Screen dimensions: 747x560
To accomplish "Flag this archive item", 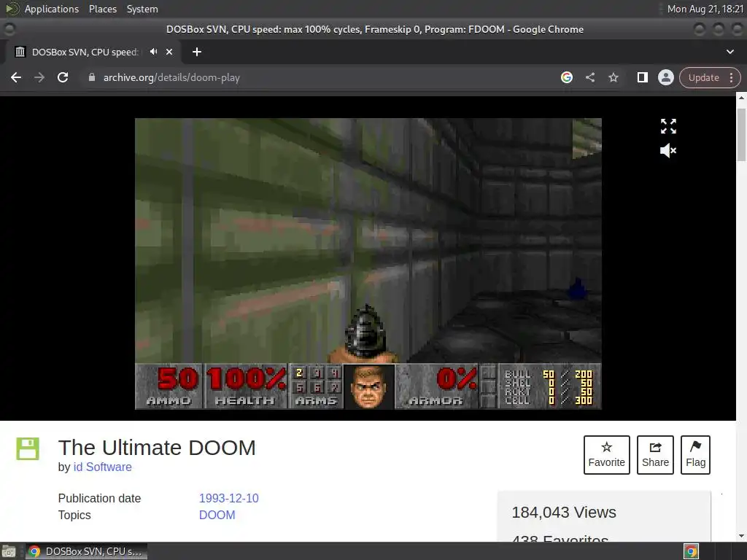I will pyautogui.click(x=695, y=455).
